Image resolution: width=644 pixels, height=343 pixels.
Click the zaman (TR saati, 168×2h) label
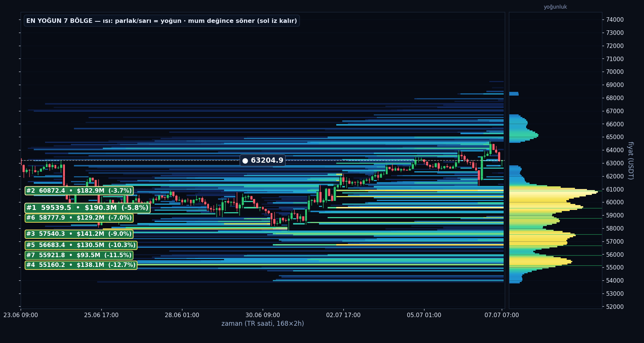click(x=263, y=324)
